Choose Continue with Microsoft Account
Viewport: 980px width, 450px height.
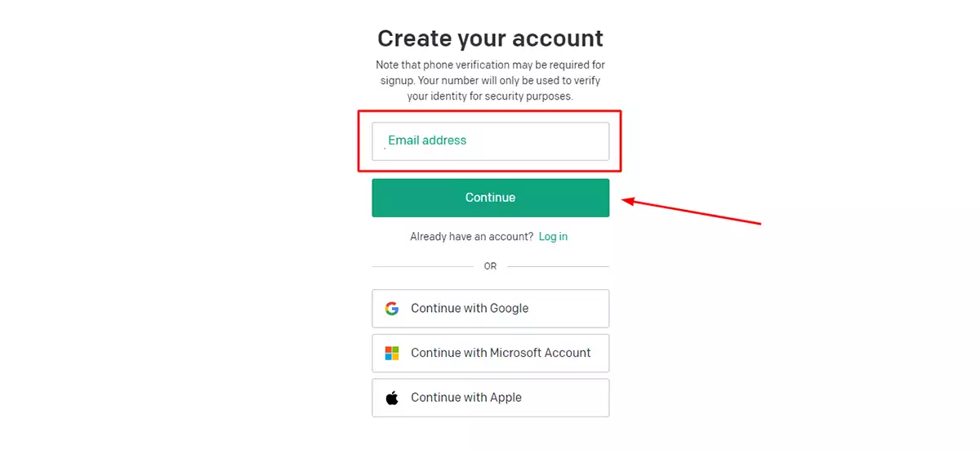pos(490,353)
